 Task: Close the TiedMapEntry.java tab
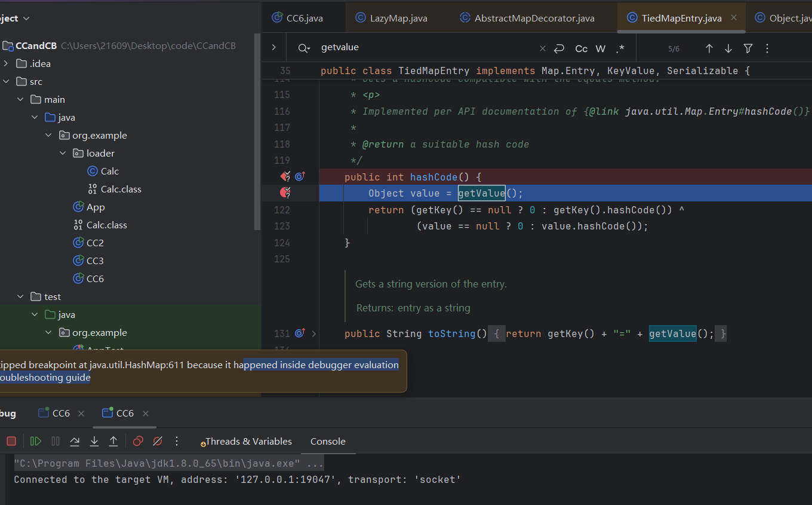(x=734, y=18)
